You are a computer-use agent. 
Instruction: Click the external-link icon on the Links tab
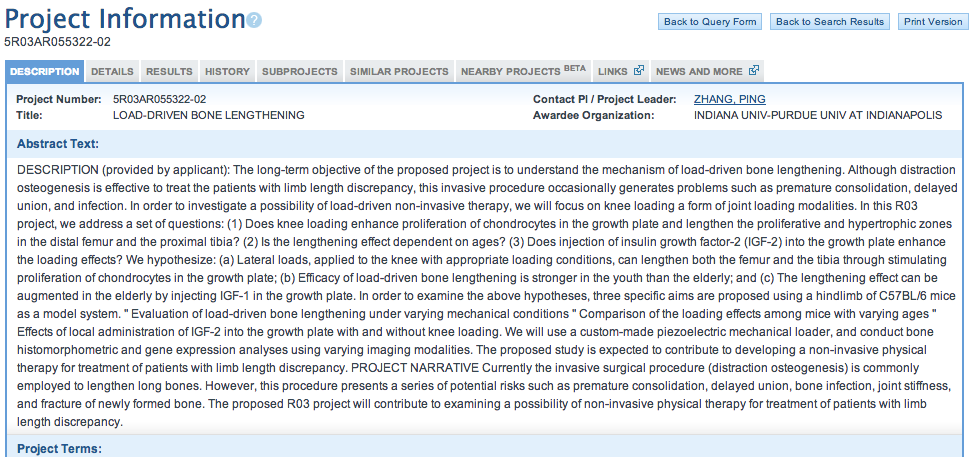[x=639, y=71]
